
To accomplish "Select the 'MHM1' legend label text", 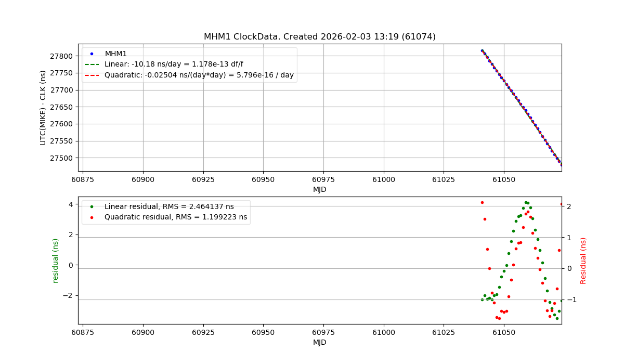I will [x=116, y=54].
